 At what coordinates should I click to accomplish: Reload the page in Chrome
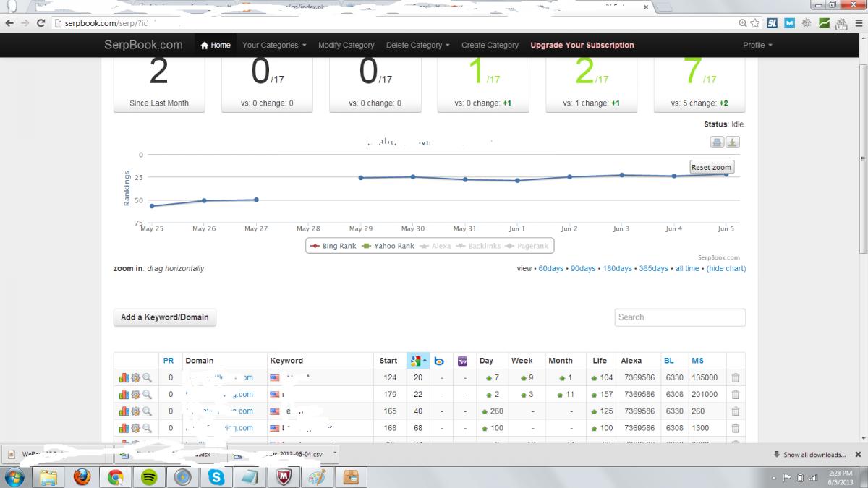[41, 23]
